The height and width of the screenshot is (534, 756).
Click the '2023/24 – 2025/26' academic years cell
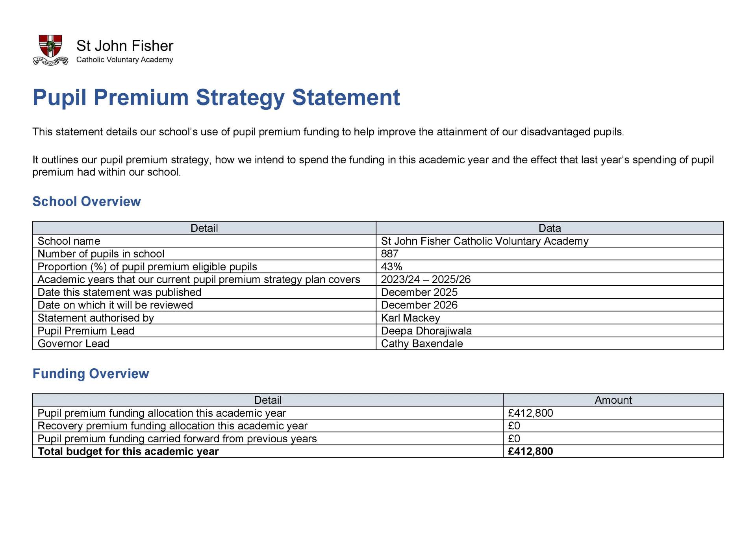pos(426,279)
